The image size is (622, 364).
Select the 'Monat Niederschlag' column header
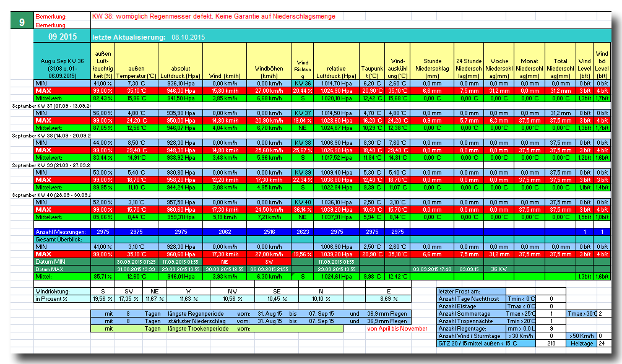(530, 61)
